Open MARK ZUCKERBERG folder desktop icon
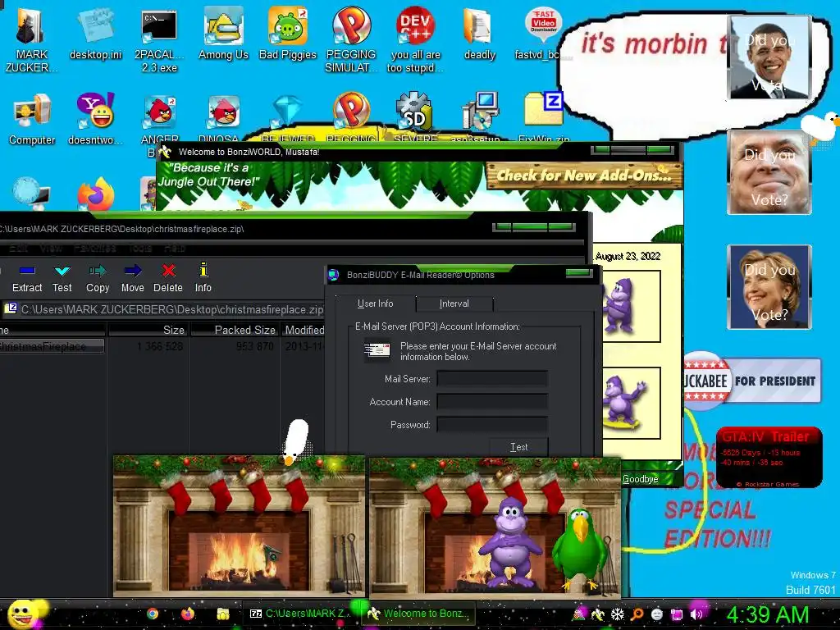This screenshot has width=840, height=630. click(31, 39)
